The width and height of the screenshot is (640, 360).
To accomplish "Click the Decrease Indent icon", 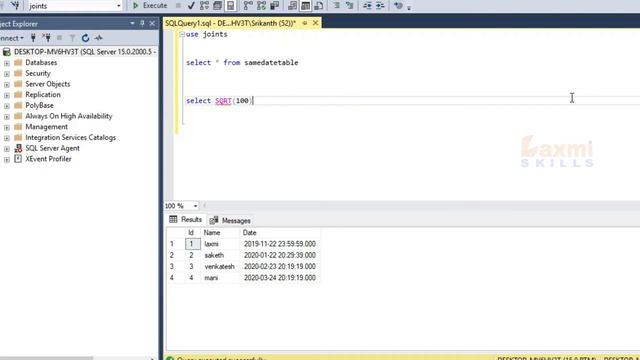I will point(367,6).
